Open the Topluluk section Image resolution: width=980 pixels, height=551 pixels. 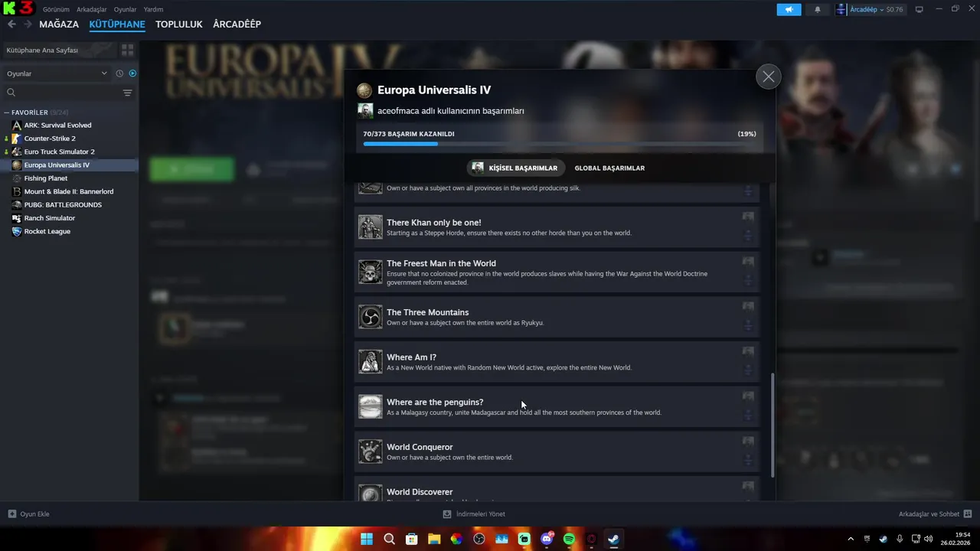pyautogui.click(x=179, y=24)
